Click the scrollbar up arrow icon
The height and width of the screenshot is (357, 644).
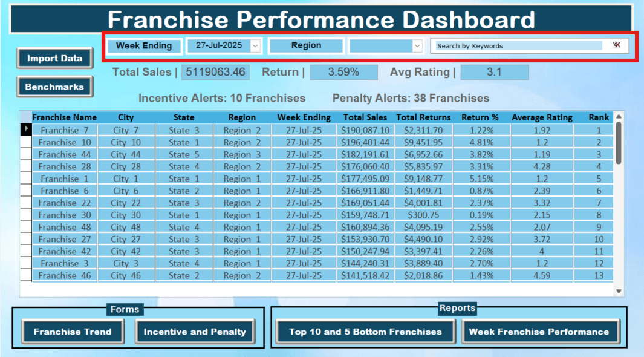619,117
